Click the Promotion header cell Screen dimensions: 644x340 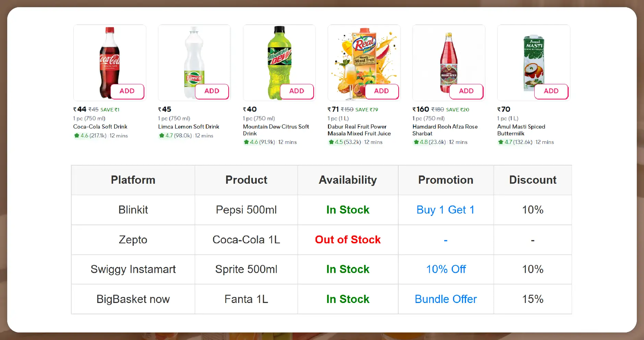[x=446, y=180]
